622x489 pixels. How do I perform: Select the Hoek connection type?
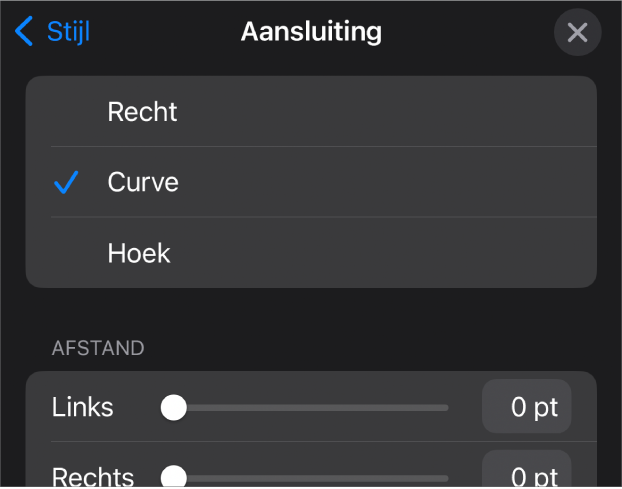(x=139, y=254)
